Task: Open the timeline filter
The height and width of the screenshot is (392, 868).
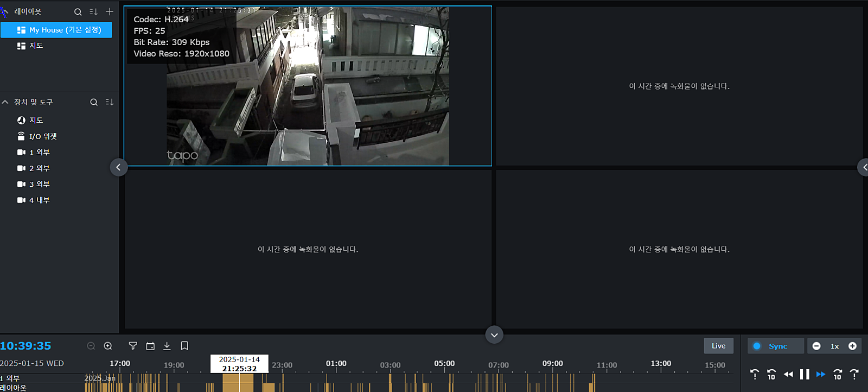Action: click(x=133, y=346)
